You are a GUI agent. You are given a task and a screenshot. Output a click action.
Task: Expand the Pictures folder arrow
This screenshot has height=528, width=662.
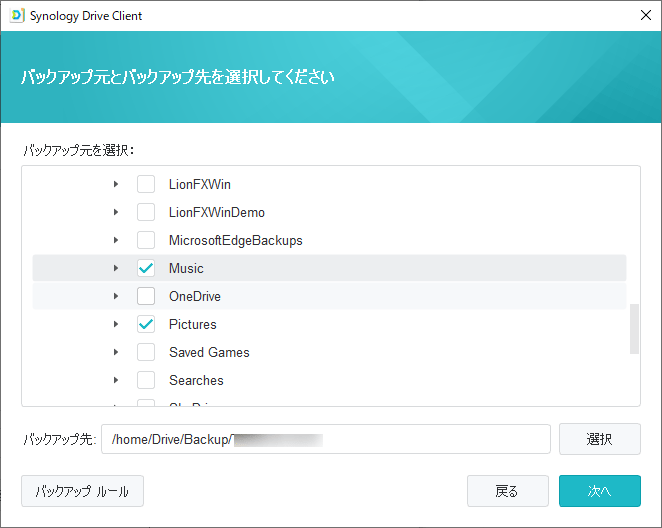[x=116, y=324]
